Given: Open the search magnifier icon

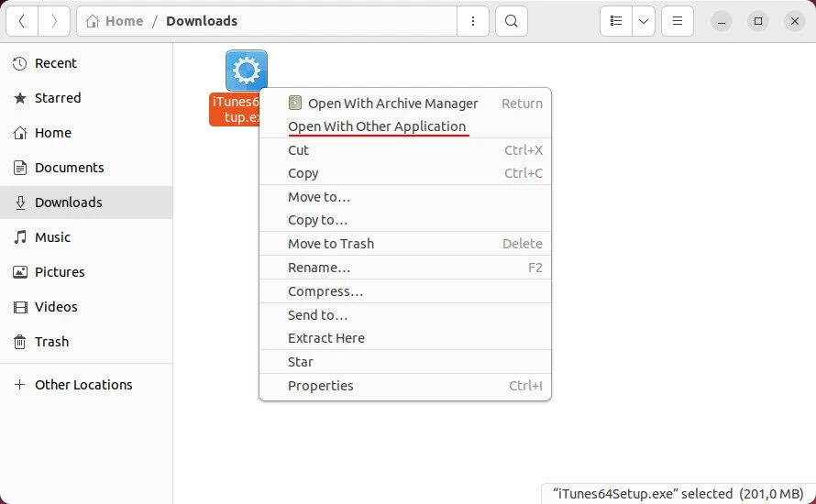Looking at the screenshot, I should tap(512, 21).
